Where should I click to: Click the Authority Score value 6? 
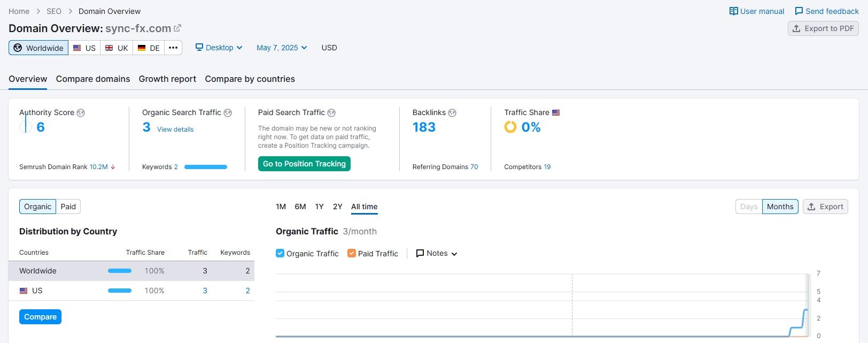pyautogui.click(x=41, y=127)
